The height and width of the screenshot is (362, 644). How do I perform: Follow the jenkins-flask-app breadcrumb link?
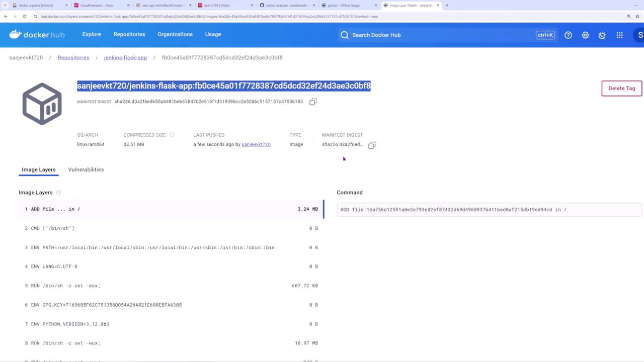click(125, 57)
